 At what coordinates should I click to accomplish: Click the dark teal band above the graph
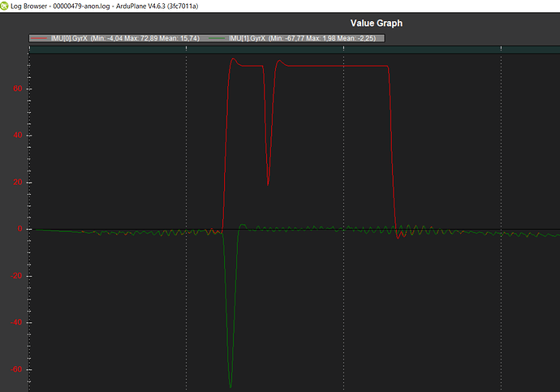pyautogui.click(x=295, y=50)
